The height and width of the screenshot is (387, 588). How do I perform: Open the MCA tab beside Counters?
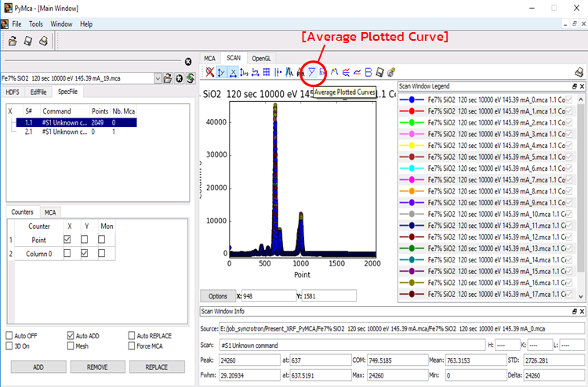50,212
